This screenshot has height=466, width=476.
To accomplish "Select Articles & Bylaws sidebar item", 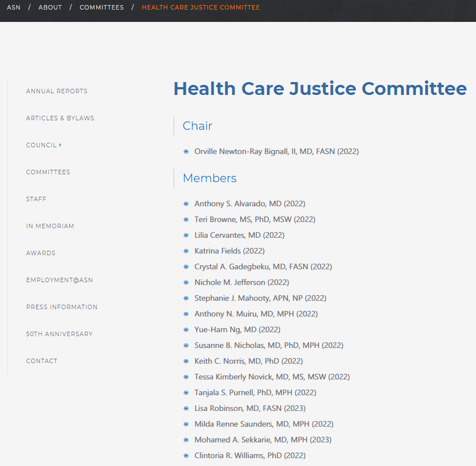I will [x=60, y=118].
